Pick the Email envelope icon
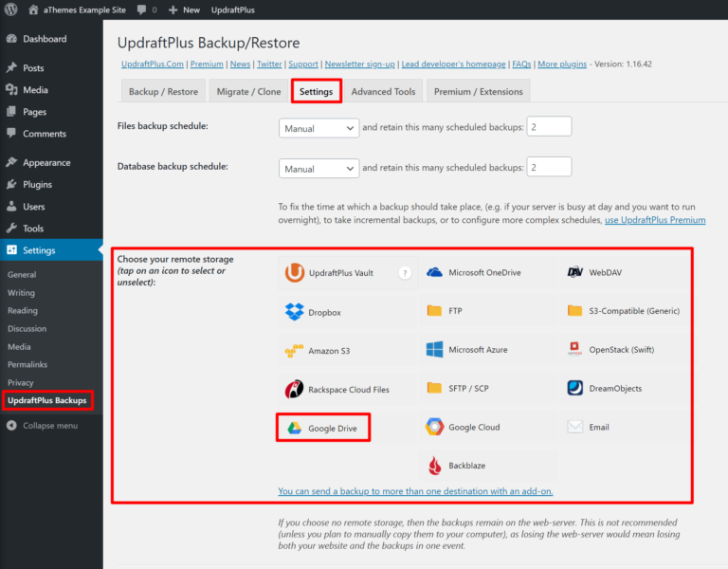The height and width of the screenshot is (569, 728). point(574,427)
